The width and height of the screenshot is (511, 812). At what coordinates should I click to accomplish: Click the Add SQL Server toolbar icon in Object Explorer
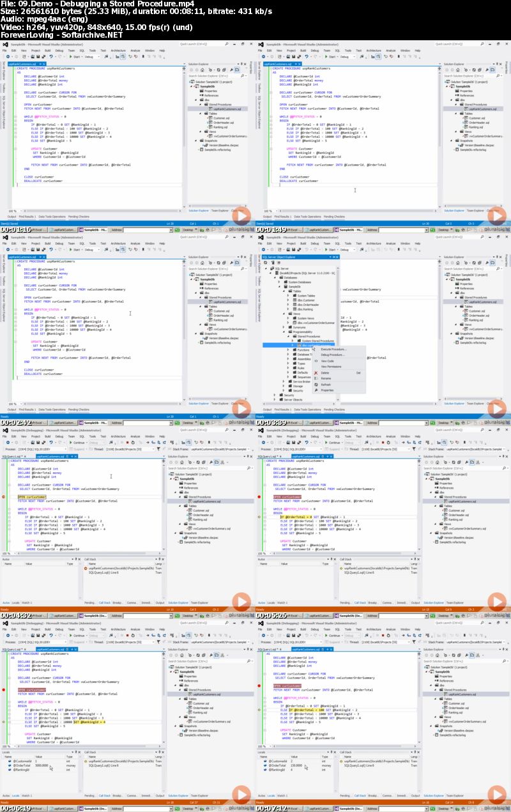273,263
